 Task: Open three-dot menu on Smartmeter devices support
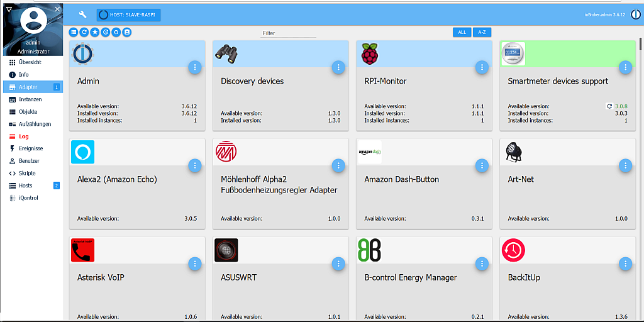point(625,67)
